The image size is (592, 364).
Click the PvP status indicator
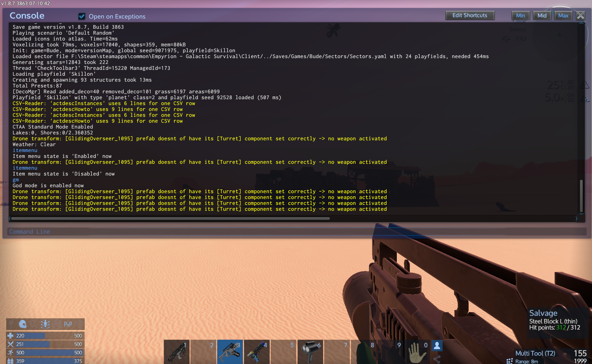(x=68, y=324)
